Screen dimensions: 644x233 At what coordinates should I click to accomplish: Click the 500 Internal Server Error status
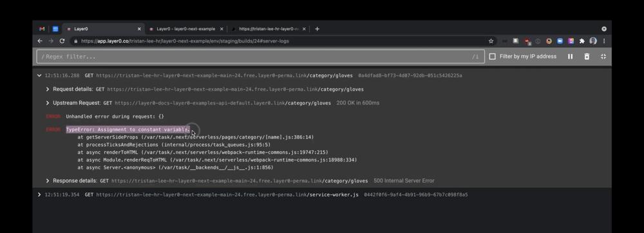coord(404,181)
